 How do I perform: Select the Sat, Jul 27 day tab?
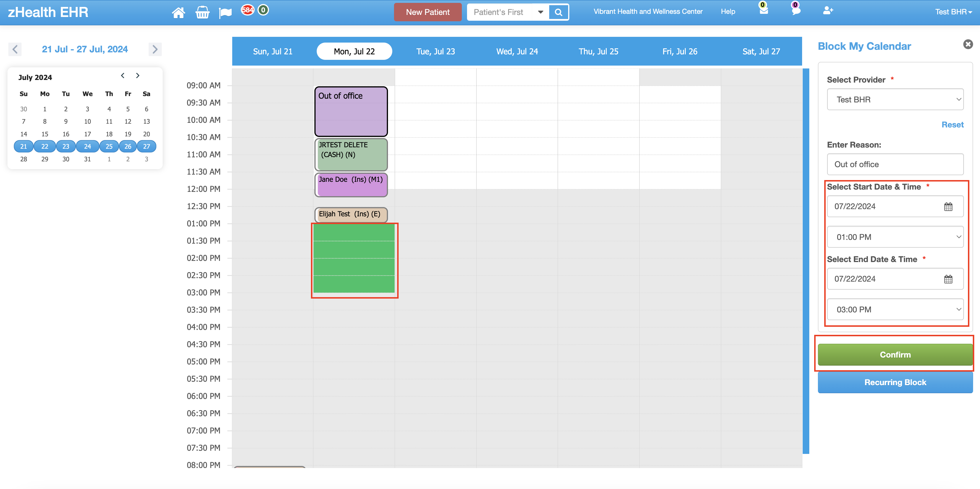click(761, 51)
